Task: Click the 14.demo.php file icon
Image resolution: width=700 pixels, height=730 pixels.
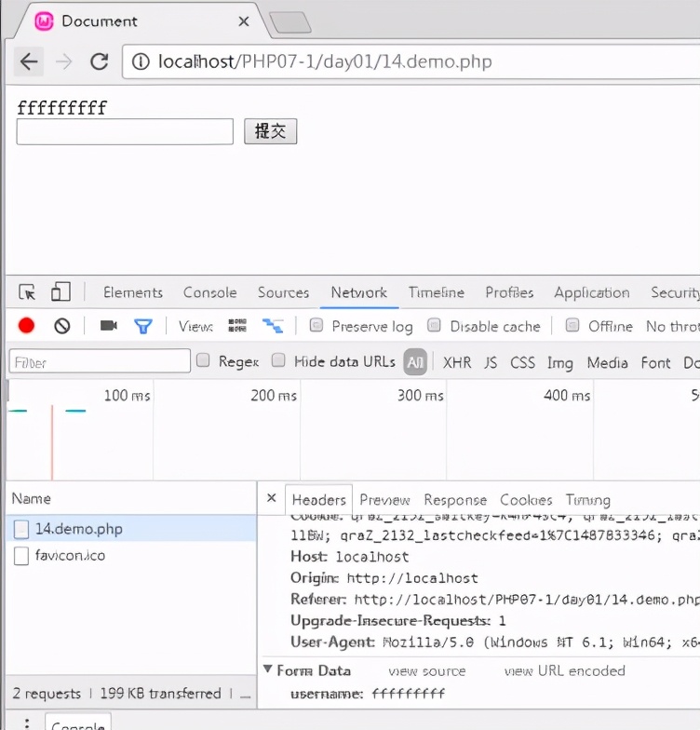Action: [20, 529]
